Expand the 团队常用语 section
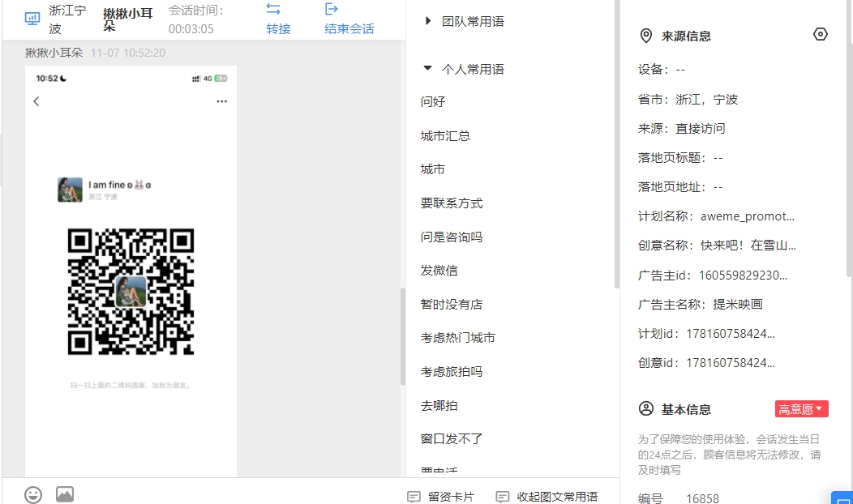The image size is (853, 504). (464, 21)
